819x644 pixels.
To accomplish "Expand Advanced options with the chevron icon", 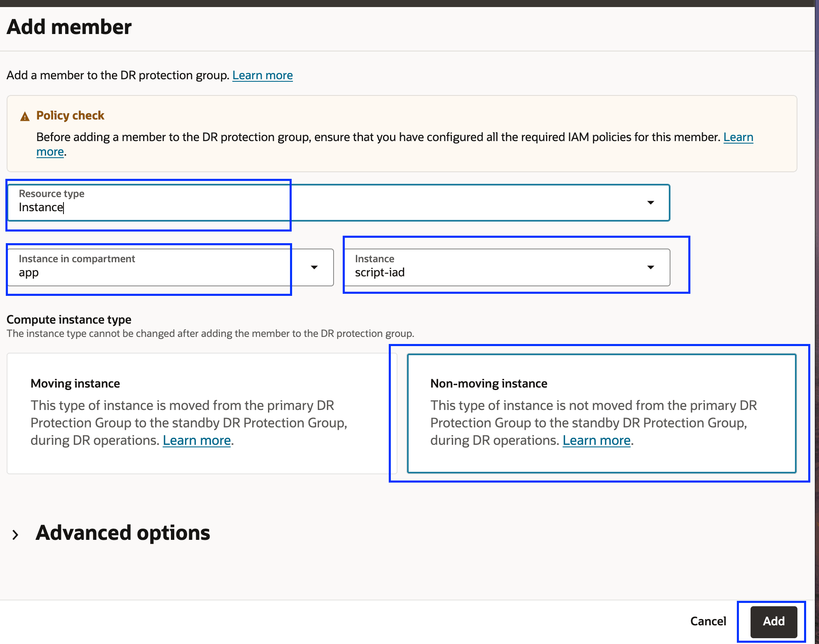I will pyautogui.click(x=16, y=534).
